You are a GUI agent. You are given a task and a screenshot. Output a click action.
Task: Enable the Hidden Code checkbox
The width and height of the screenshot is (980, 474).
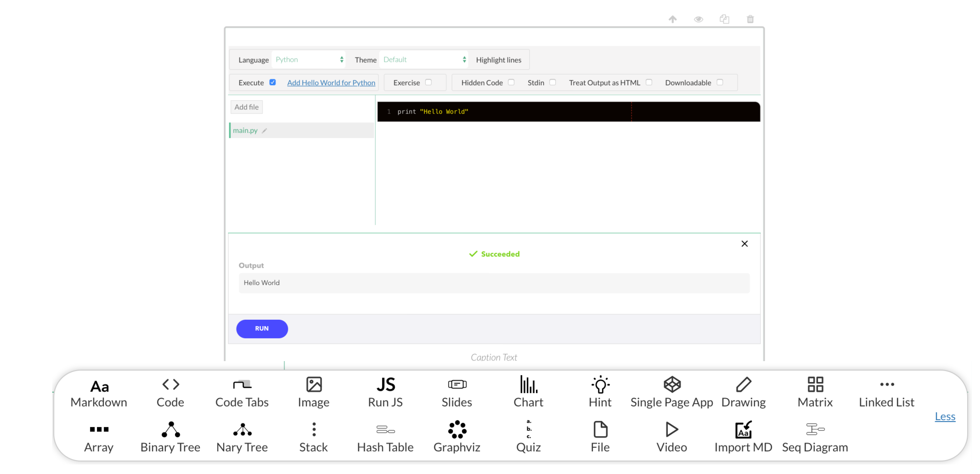511,82
